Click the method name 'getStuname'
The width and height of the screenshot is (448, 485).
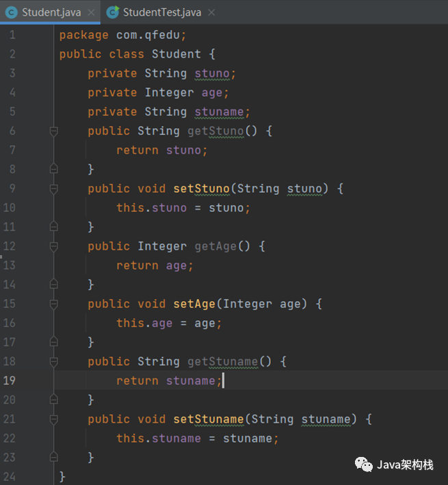coord(222,362)
